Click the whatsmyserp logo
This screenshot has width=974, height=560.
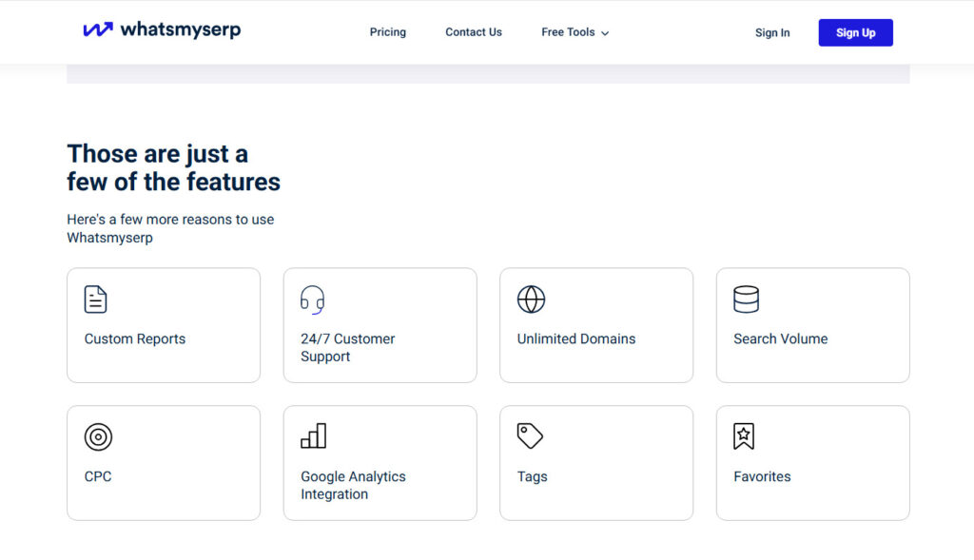162,29
